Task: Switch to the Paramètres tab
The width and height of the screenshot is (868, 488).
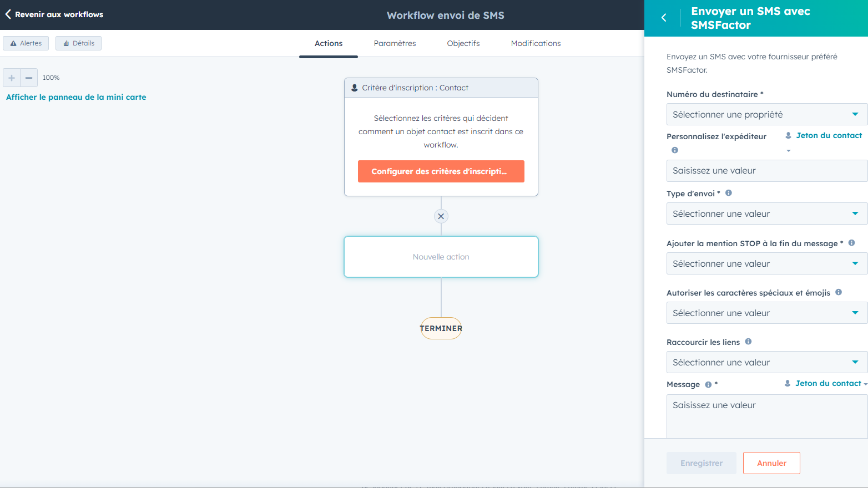Action: point(395,43)
